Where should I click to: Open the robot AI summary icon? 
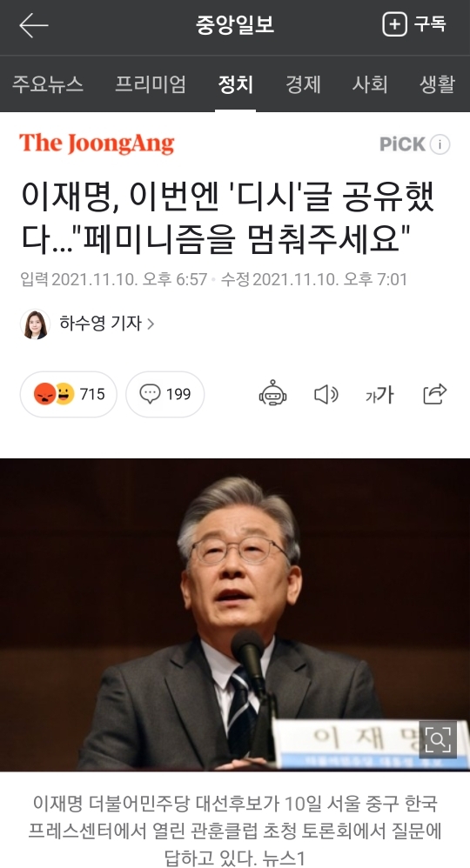[x=272, y=394]
